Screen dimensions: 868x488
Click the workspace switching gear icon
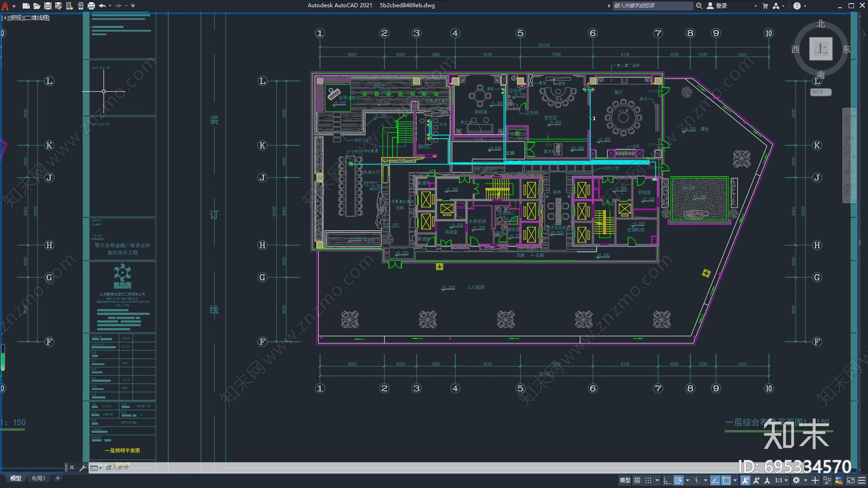pos(796,480)
